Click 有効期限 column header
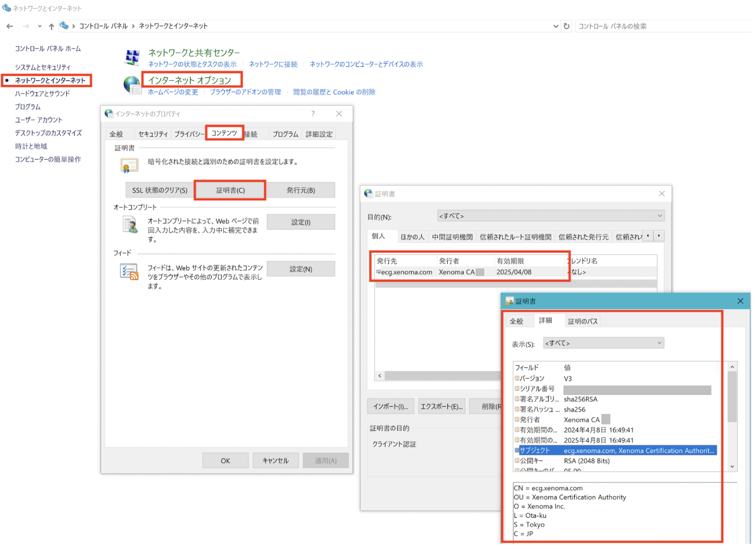 [x=530, y=261]
